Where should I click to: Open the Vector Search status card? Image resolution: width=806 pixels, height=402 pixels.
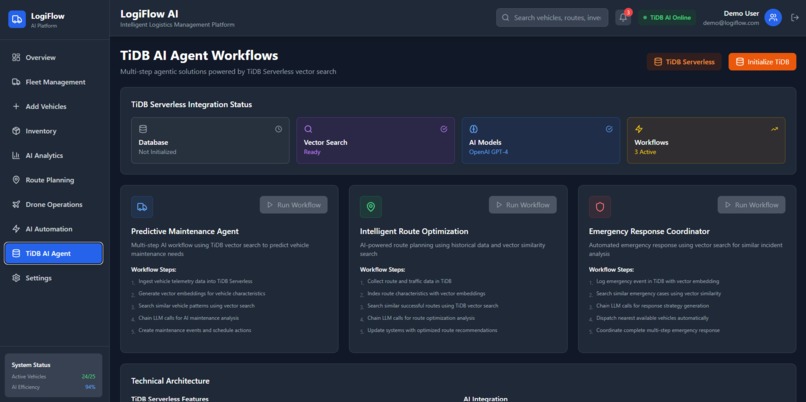tap(375, 140)
